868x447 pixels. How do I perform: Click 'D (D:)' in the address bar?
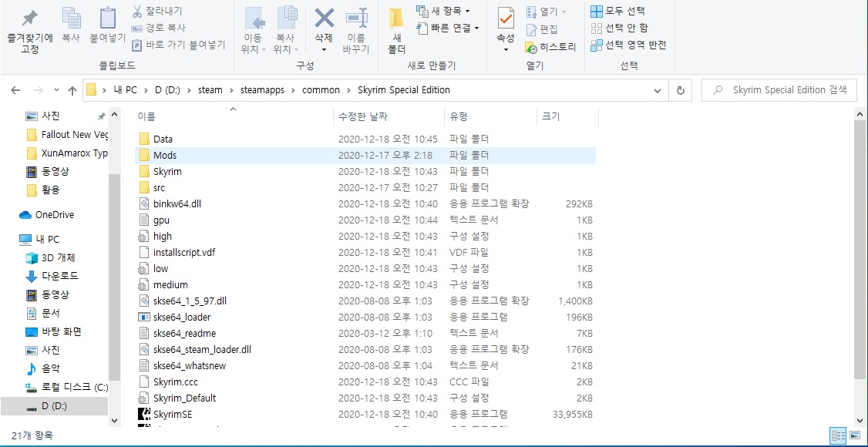168,90
